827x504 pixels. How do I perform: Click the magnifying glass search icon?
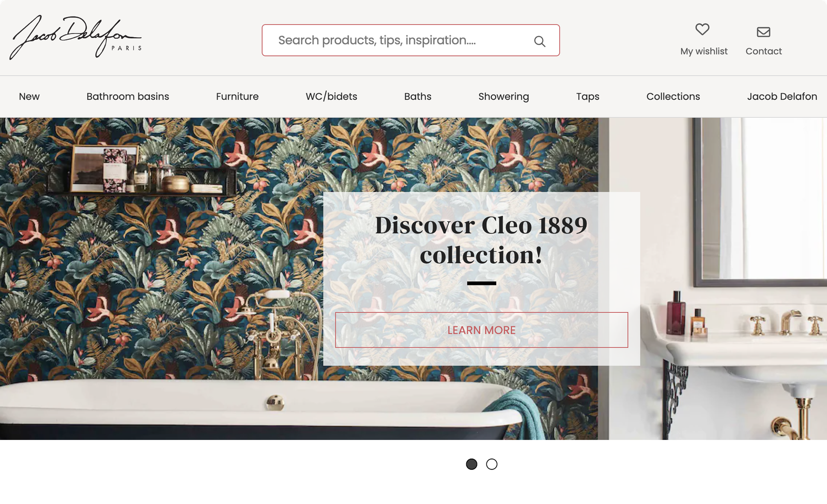point(540,41)
